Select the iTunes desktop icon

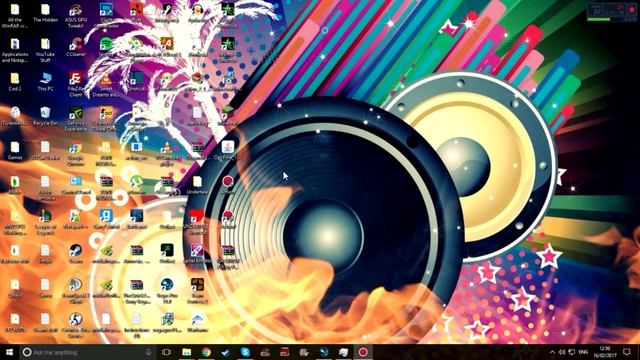tap(15, 116)
